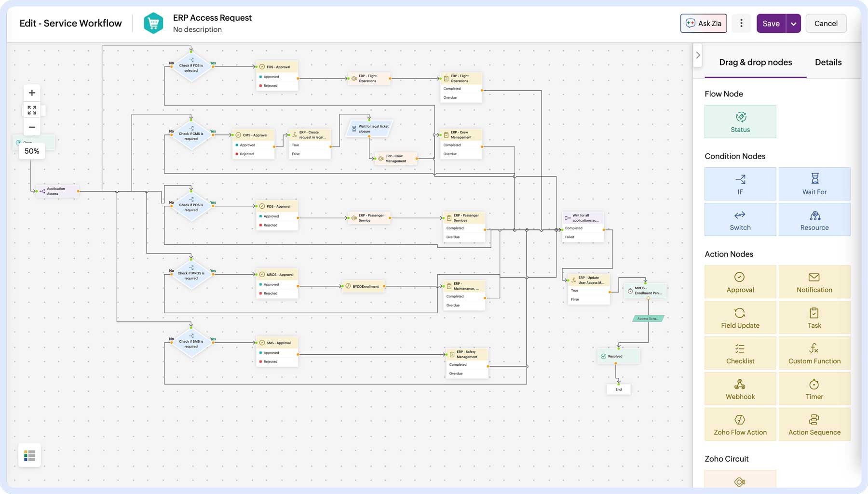This screenshot has width=868, height=494.
Task: Pick the Resource condition node
Action: pos(814,219)
